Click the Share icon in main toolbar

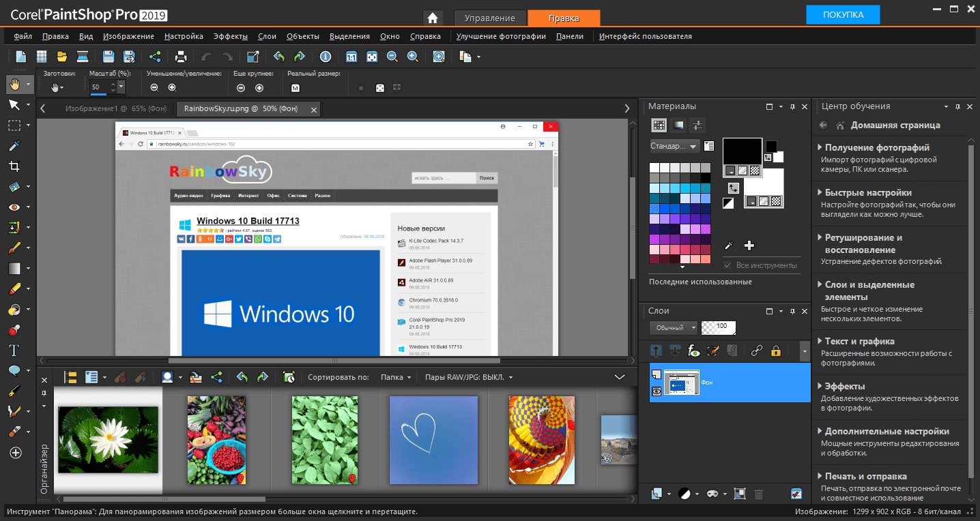tap(155, 57)
